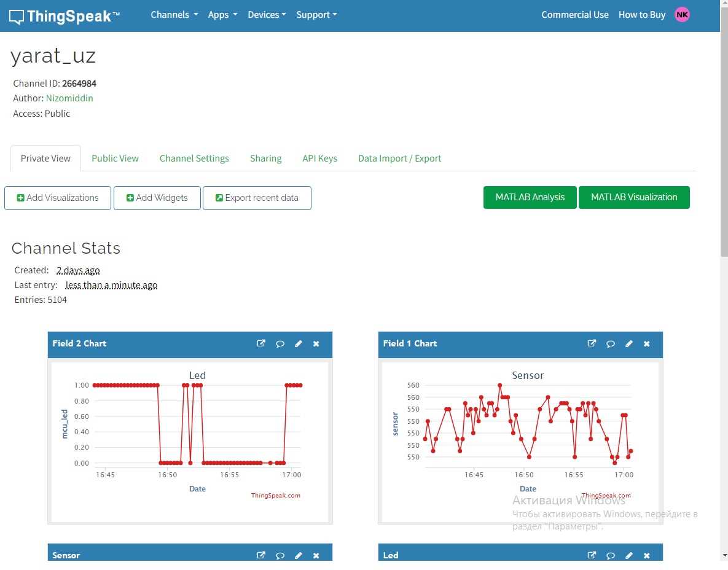Open the Nizomiddin author link
Screen dimensions: 728x570
click(69, 98)
